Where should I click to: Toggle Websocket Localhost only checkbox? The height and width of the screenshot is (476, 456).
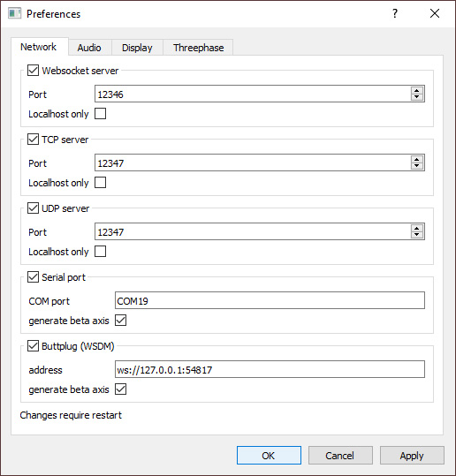coord(100,114)
